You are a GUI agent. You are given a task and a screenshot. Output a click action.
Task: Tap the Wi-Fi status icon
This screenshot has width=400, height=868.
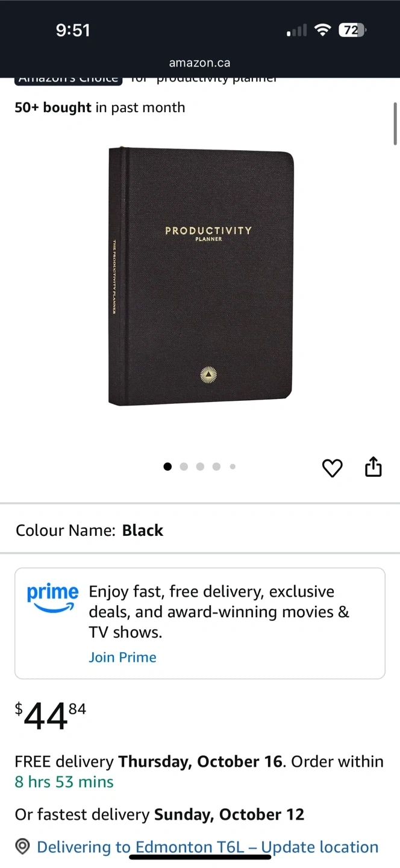pos(323,30)
